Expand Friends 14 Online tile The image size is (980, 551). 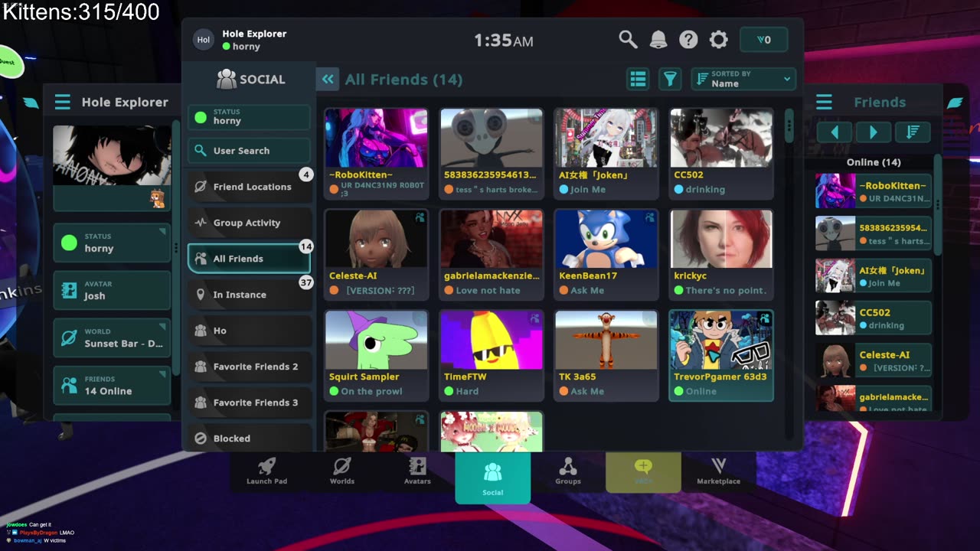coord(112,385)
